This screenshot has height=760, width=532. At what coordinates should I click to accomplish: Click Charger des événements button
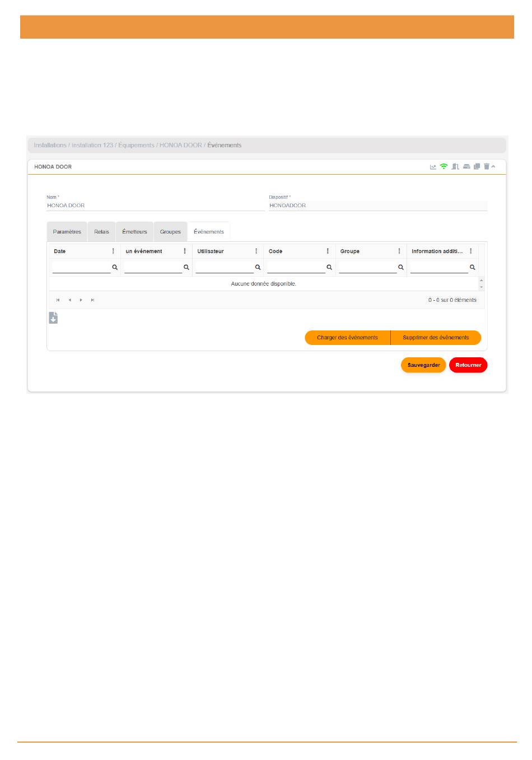pos(348,338)
